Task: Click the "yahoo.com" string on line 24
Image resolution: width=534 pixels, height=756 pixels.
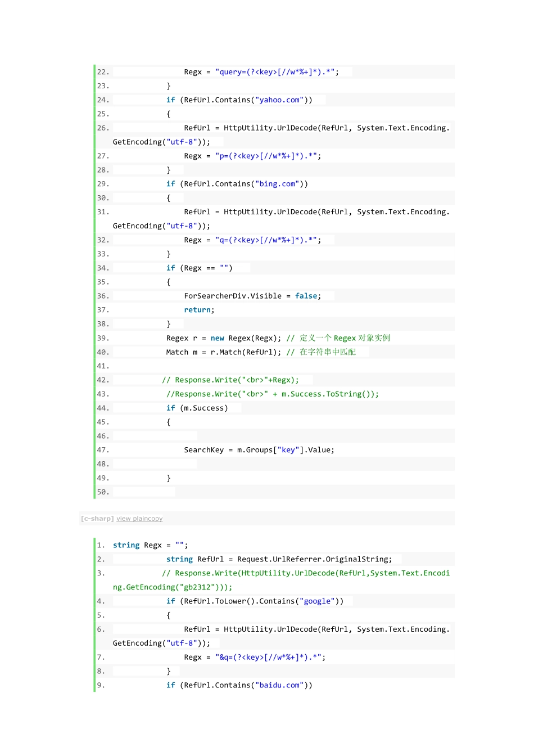Action: coord(279,100)
